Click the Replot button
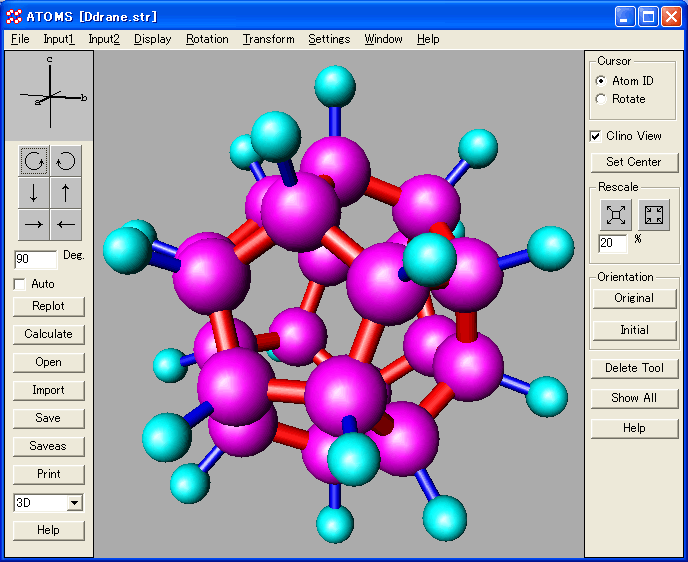Screen dimensions: 688x562 point(48,306)
